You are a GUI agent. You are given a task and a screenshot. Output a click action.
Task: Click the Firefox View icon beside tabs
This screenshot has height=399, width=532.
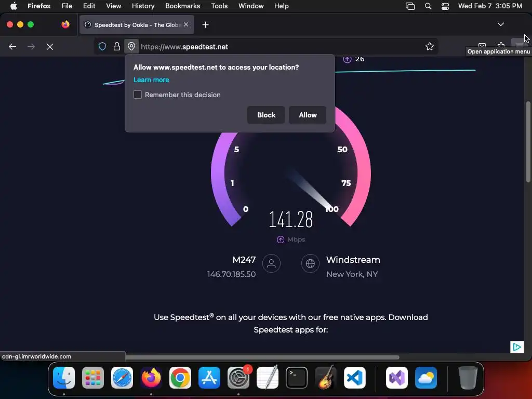[x=65, y=24]
